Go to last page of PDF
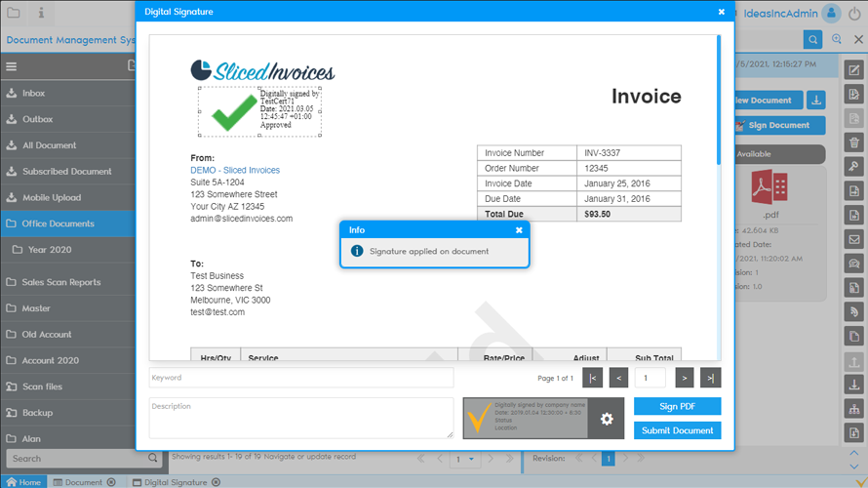The image size is (868, 488). [x=710, y=378]
